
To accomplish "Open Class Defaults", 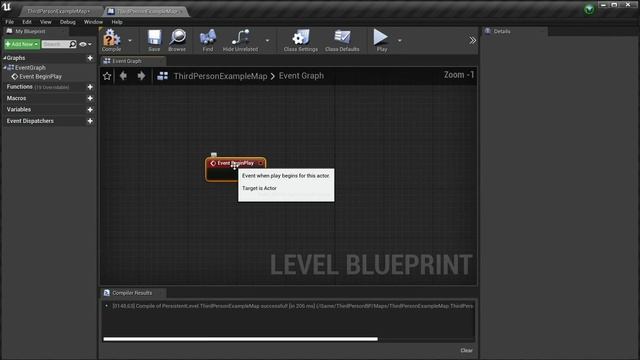I will click(x=342, y=40).
